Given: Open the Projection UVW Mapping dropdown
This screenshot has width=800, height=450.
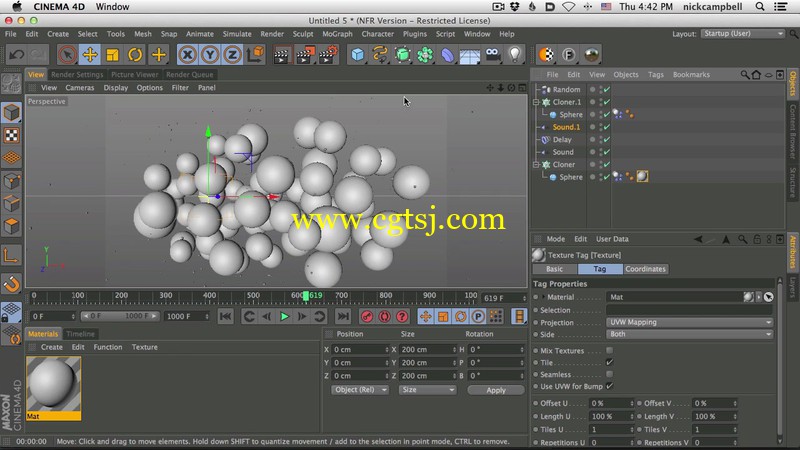Looking at the screenshot, I should (x=689, y=322).
